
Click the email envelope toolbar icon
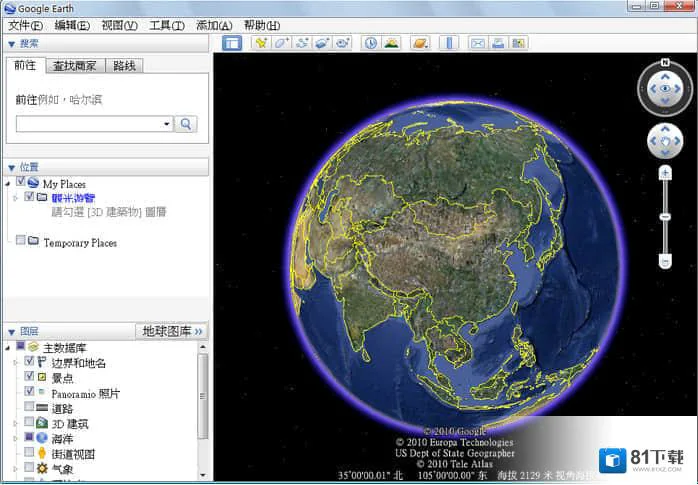pos(478,43)
